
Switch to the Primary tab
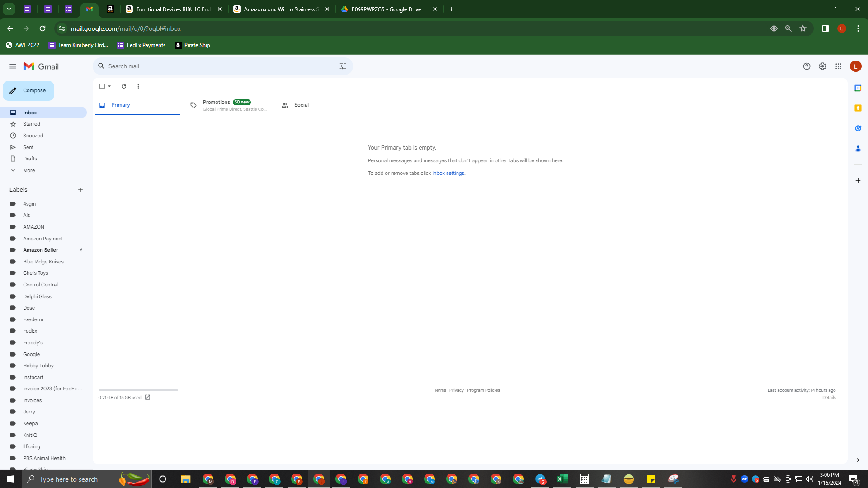tap(137, 105)
